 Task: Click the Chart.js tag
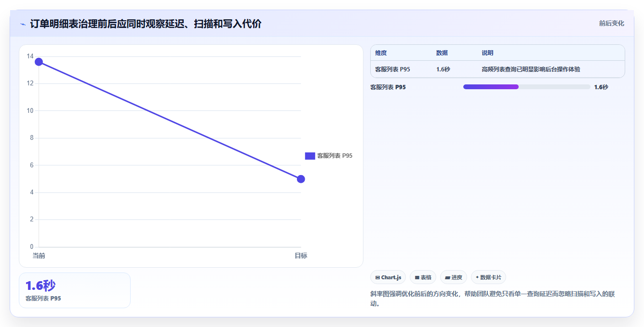(x=388, y=277)
